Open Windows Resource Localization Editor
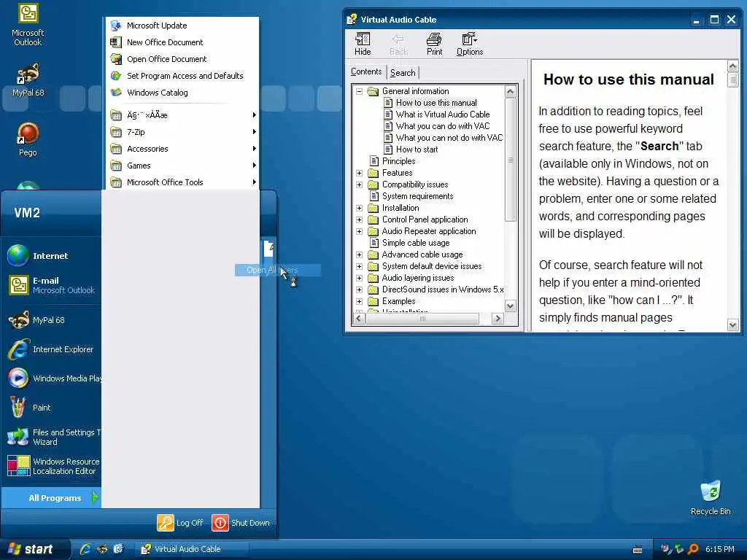 coord(52,466)
